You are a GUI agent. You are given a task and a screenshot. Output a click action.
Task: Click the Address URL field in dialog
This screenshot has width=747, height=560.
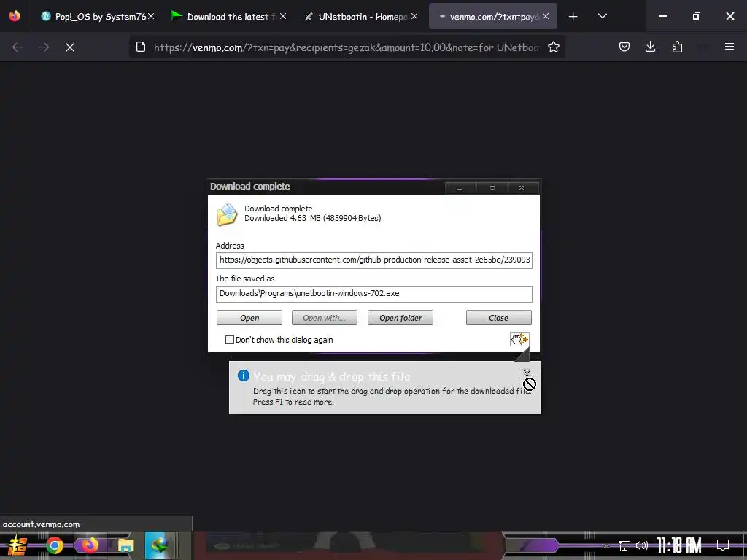point(374,260)
